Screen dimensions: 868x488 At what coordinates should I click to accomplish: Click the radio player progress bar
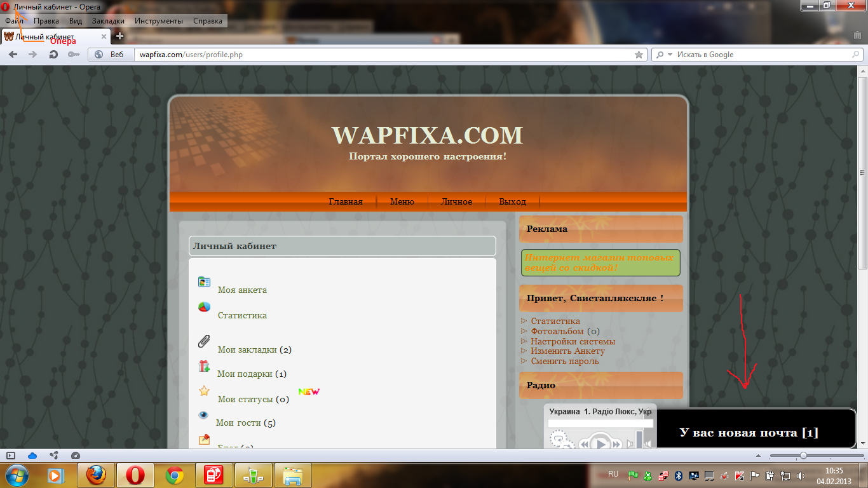click(600, 423)
